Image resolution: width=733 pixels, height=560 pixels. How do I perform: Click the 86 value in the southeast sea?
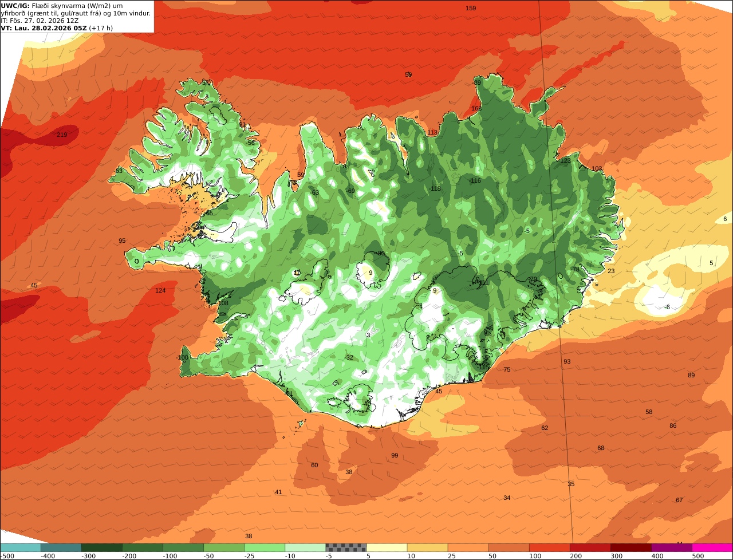pos(673,425)
